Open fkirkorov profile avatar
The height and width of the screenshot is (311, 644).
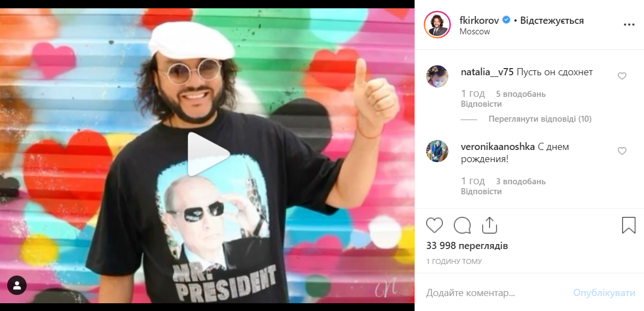(437, 25)
